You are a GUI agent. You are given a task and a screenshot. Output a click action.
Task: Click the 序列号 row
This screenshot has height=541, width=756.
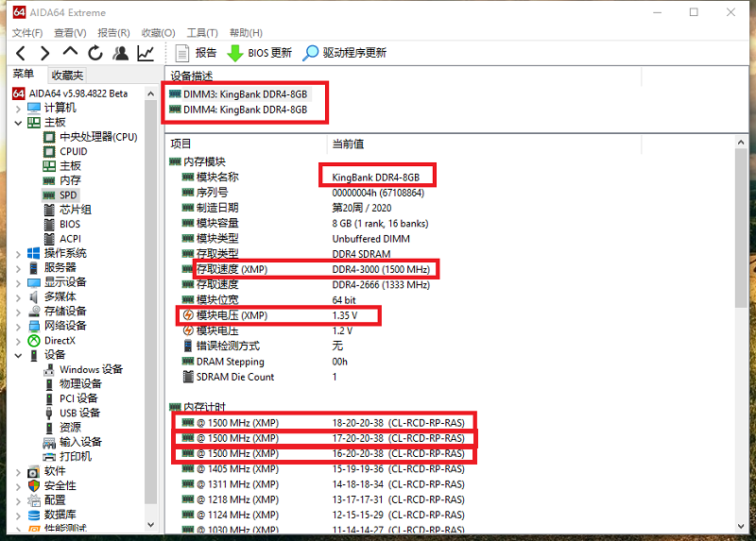451,193
